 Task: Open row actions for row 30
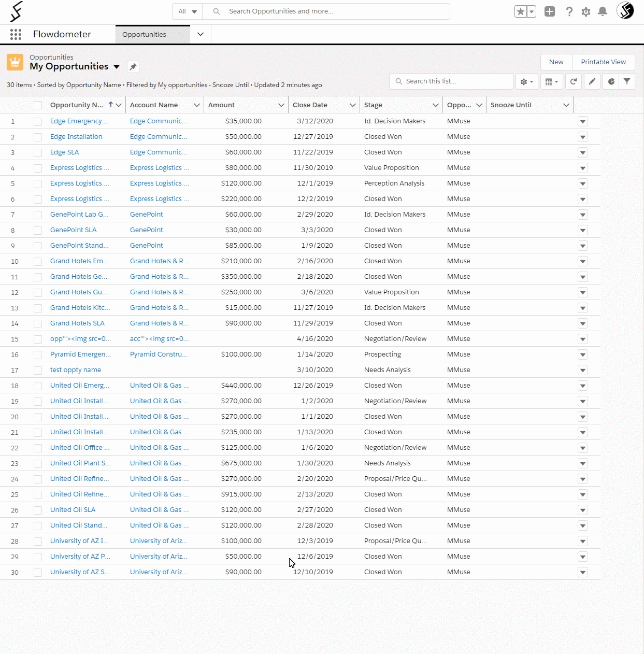pos(583,572)
